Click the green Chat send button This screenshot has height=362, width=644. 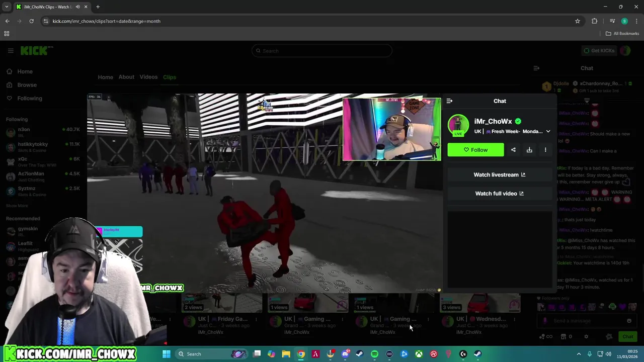(x=628, y=337)
